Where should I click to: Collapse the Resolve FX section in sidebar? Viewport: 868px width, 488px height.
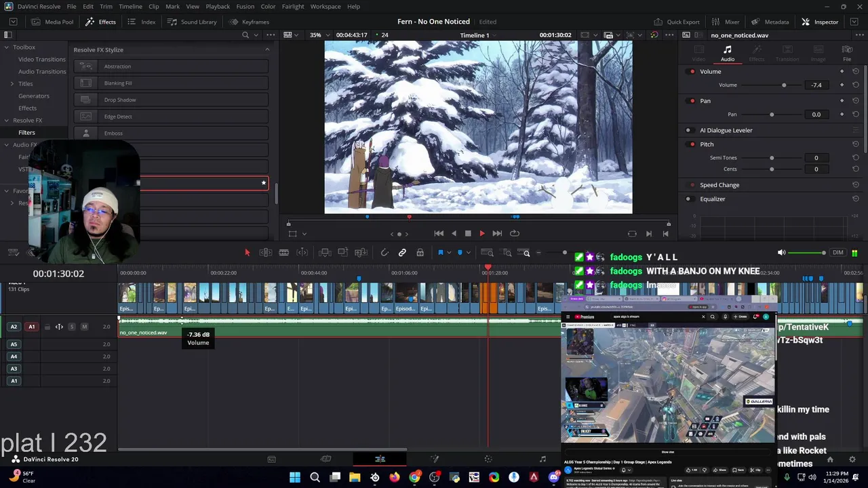[x=6, y=121]
